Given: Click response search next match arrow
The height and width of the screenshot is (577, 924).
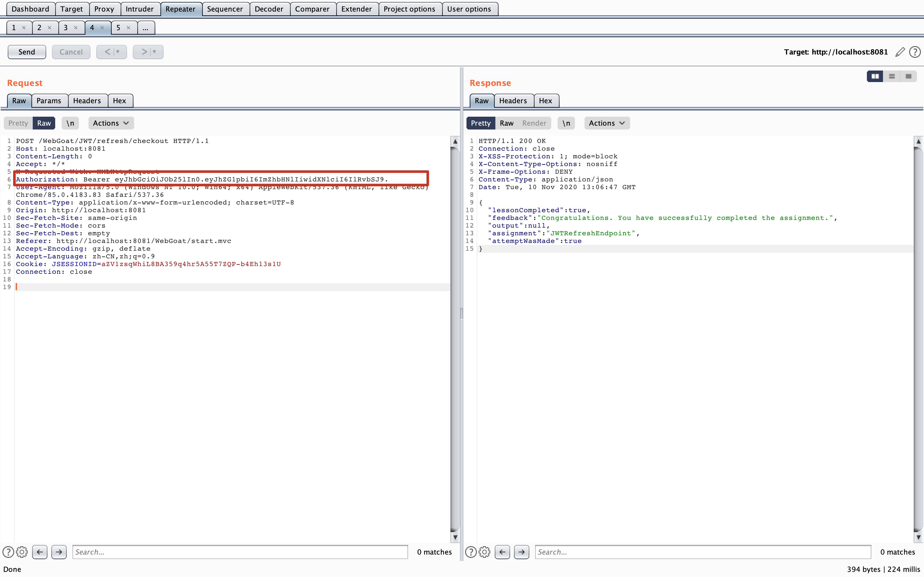Looking at the screenshot, I should pyautogui.click(x=521, y=552).
